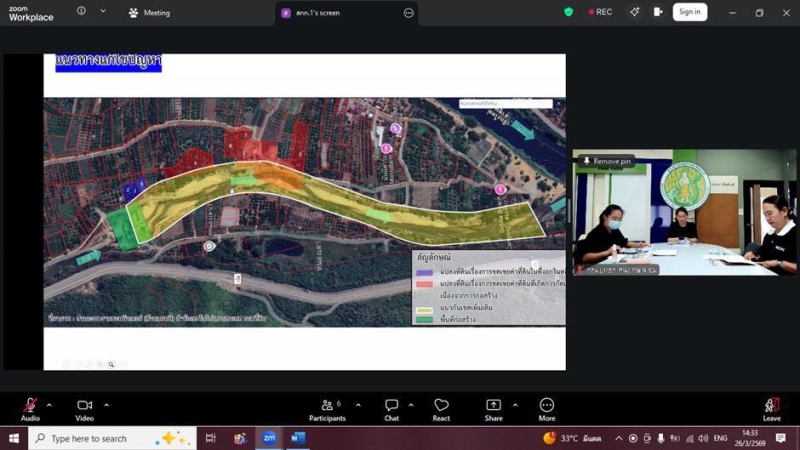800x450 pixels.
Task: Click the Sign in button
Action: tap(688, 12)
